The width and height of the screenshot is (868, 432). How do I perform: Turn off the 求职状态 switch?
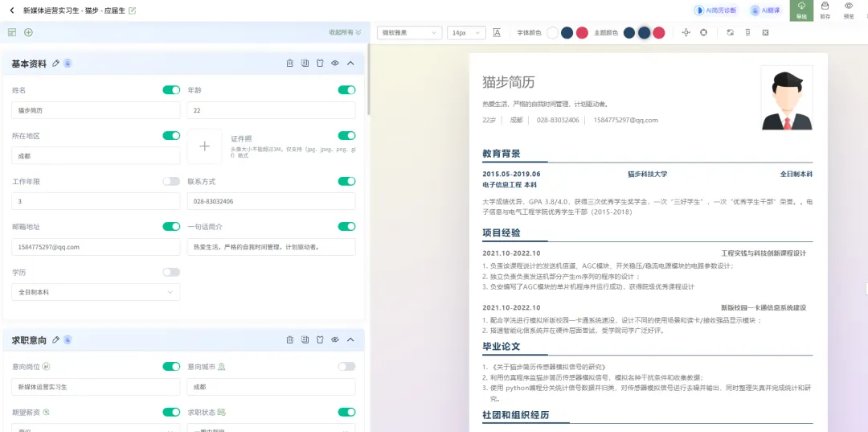tap(346, 412)
